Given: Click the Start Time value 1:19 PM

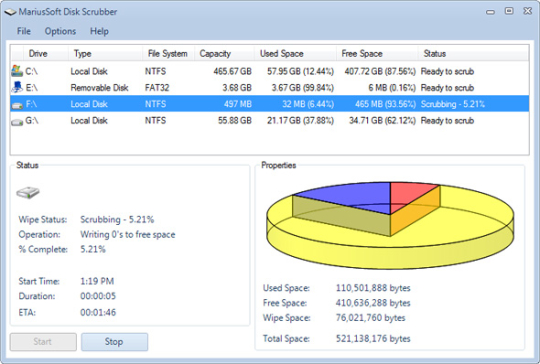Looking at the screenshot, I should pos(97,281).
